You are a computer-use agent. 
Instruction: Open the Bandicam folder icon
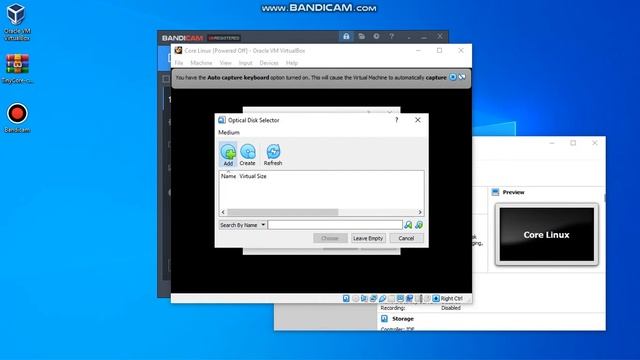coord(362,36)
